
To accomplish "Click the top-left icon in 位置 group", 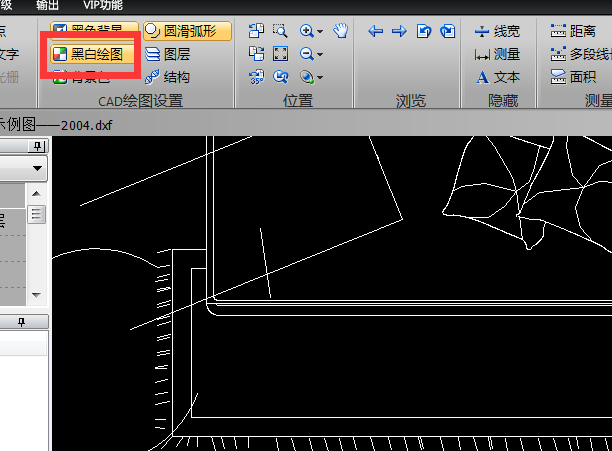I will 256,31.
